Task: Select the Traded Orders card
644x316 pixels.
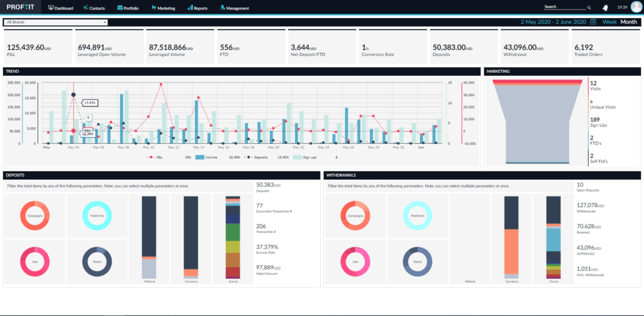Action: pyautogui.click(x=606, y=46)
